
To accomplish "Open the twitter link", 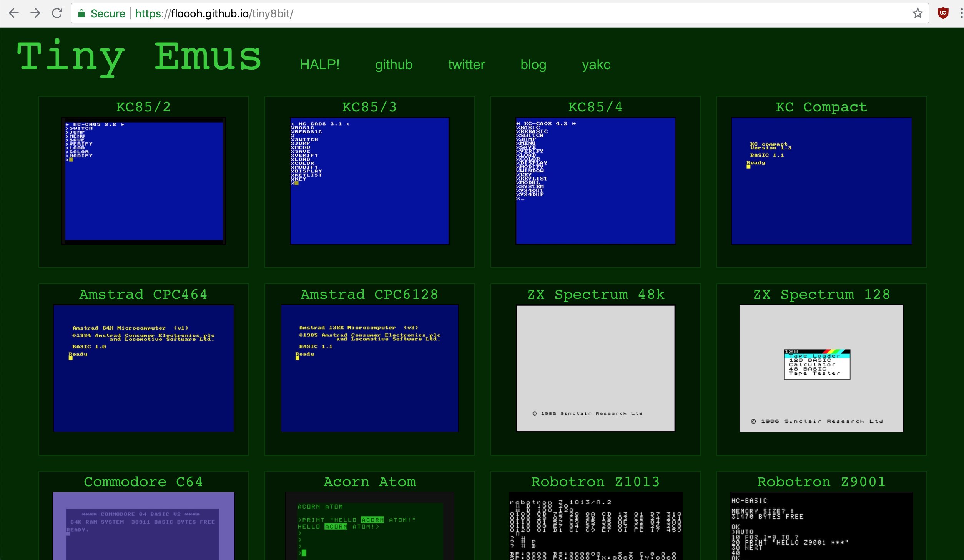I will 466,65.
